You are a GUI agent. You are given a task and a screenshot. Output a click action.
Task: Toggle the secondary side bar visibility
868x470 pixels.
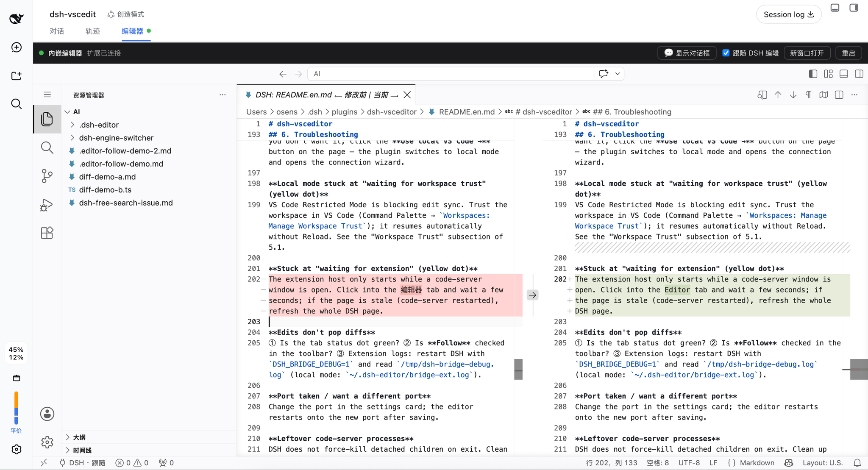coord(859,74)
